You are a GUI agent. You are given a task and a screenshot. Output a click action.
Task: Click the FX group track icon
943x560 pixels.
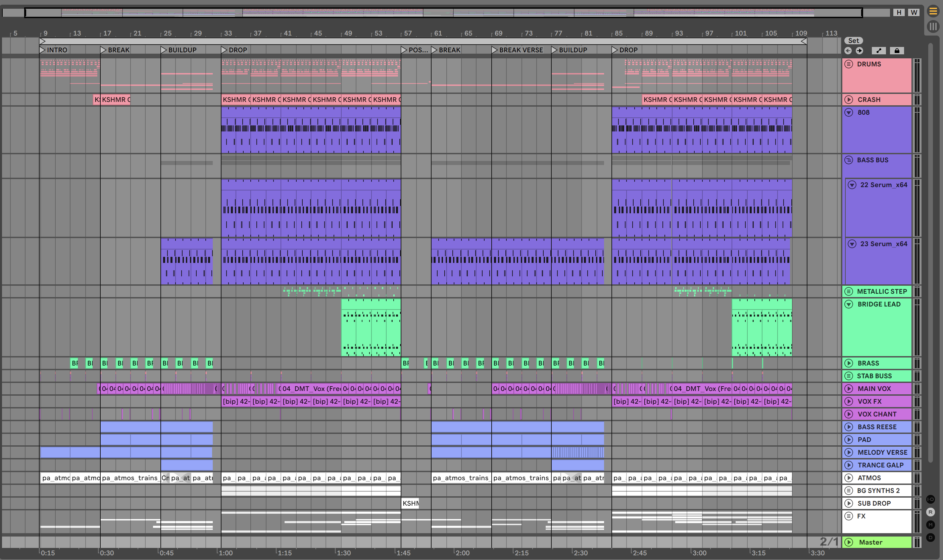point(849,516)
